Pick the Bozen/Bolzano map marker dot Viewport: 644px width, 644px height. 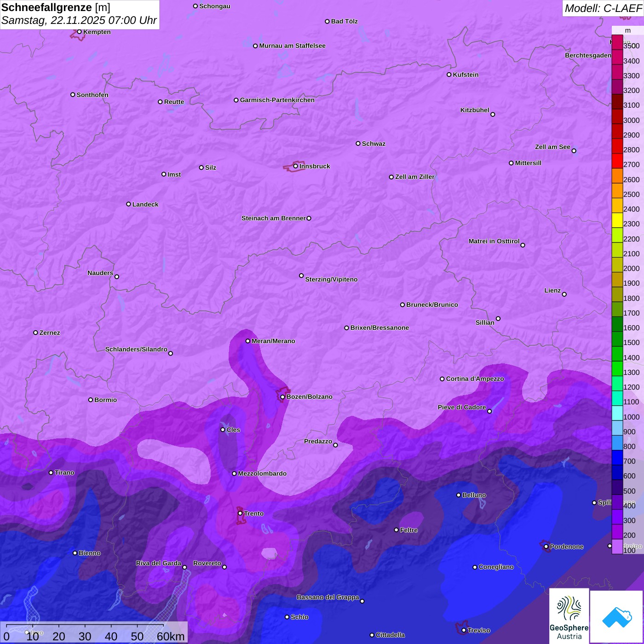(x=282, y=397)
